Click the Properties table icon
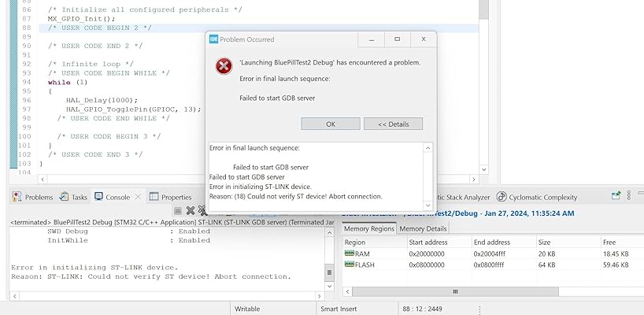This screenshot has width=644, height=315. (154, 197)
